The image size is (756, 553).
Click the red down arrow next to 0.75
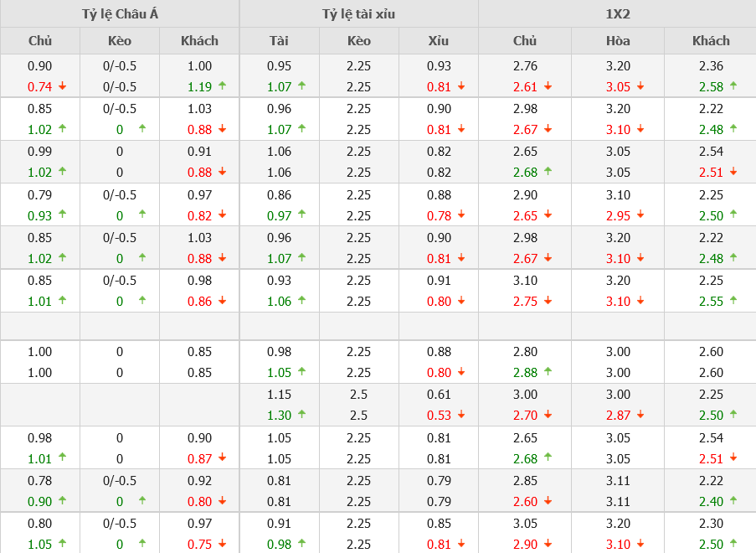coord(222,544)
